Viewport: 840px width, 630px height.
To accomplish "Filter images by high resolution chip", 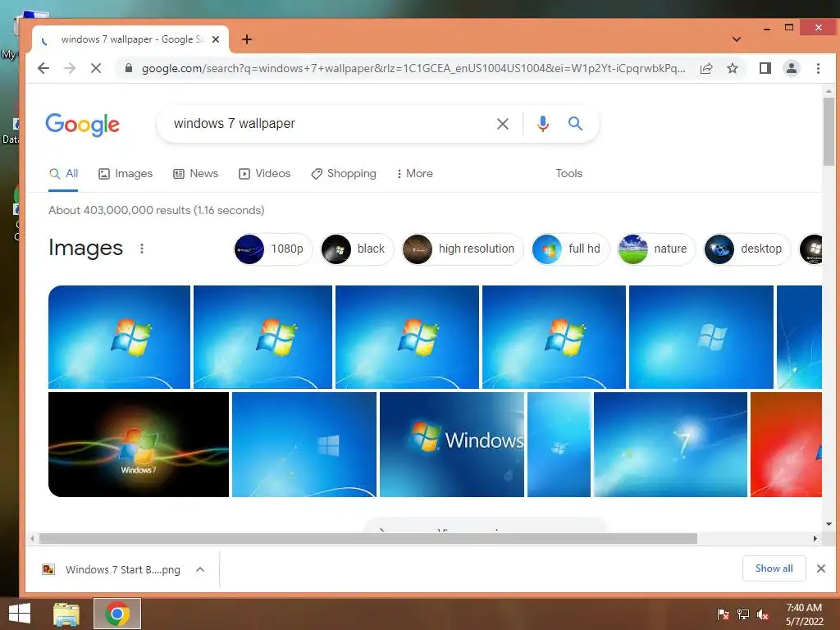I will (463, 249).
